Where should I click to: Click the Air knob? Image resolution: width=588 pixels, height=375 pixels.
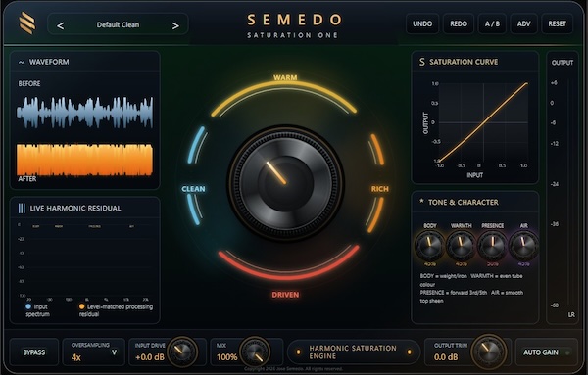524,246
